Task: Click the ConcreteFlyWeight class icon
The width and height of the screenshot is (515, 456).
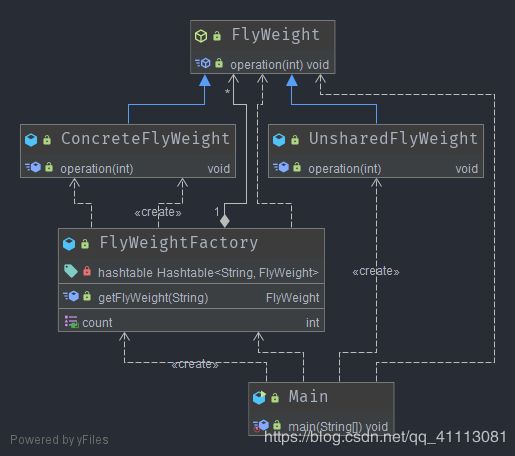Action: (31, 140)
